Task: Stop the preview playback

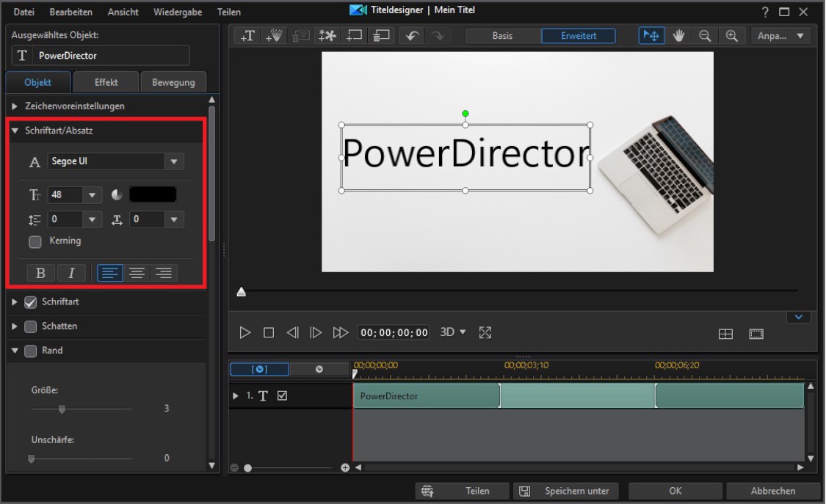Action: click(x=269, y=332)
